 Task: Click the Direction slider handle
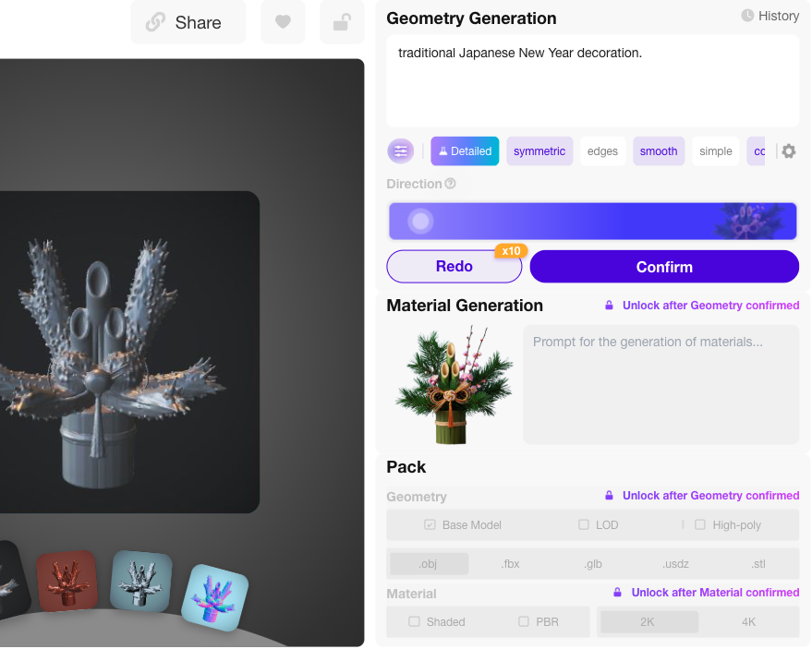pos(420,222)
